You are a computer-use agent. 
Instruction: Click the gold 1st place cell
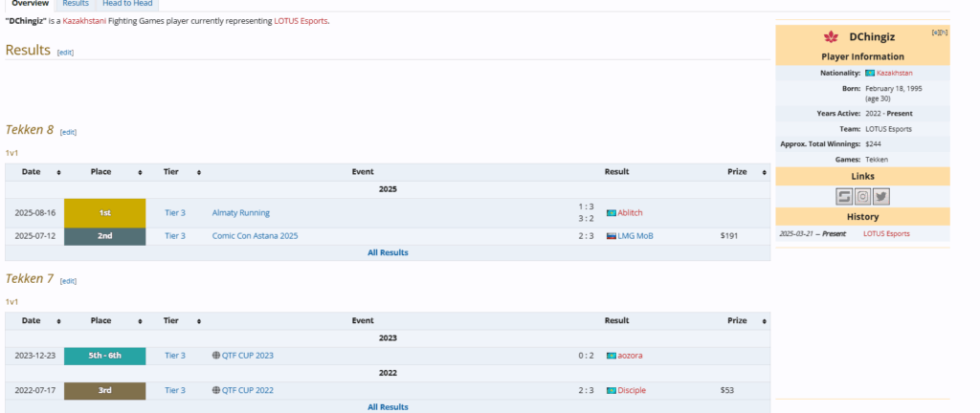(x=104, y=212)
